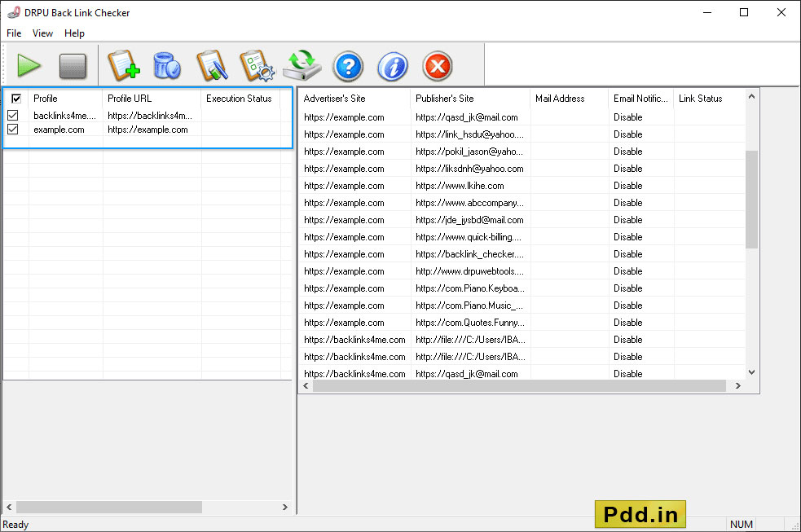The image size is (801, 532).
Task: Select publisher https://link_hsdu@yahoo.... row
Action: point(469,134)
